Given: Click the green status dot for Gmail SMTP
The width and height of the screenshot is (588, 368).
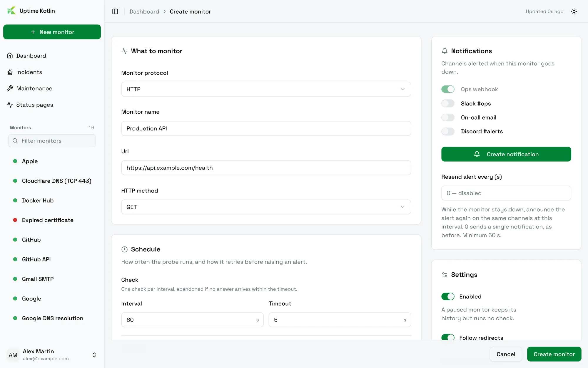Looking at the screenshot, I should [15, 279].
